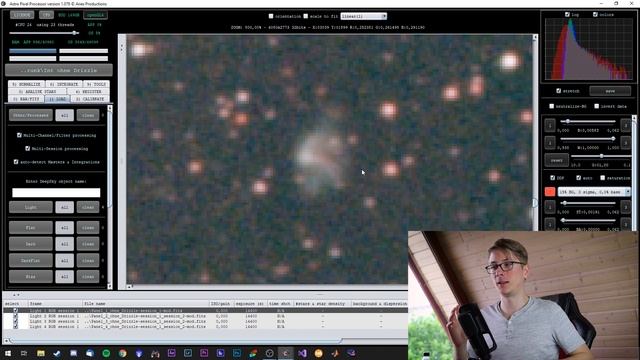Open Google Chrome from the taskbar

tap(122, 353)
